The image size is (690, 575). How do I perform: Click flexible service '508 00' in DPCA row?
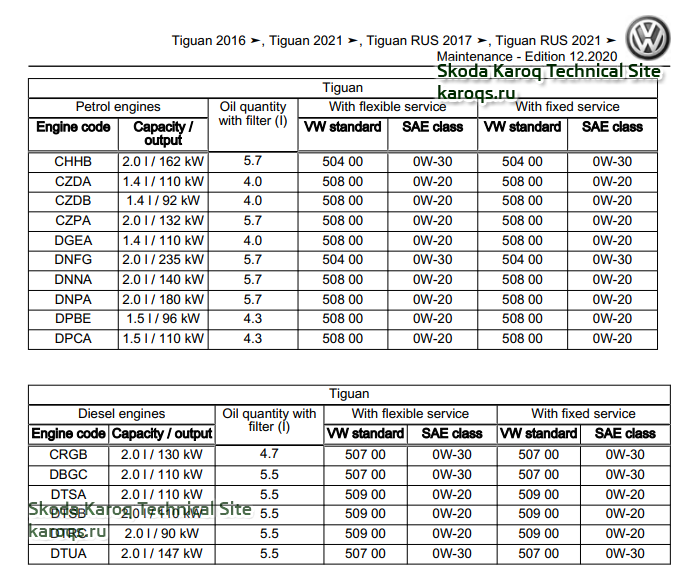coord(342,338)
